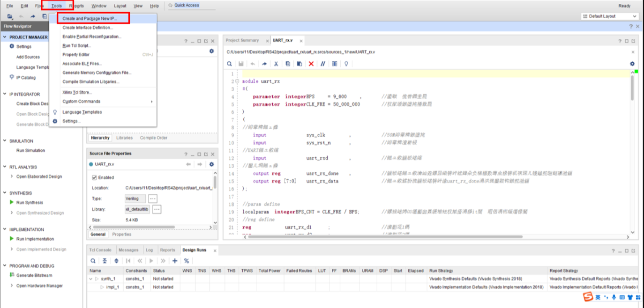Open the Default Layout dropdown

coord(609,16)
